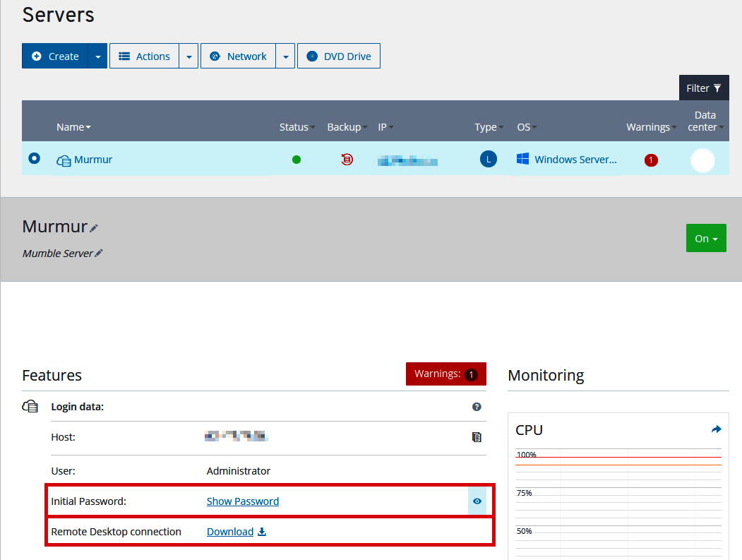Click the Windows OS icon in the row

click(x=523, y=159)
